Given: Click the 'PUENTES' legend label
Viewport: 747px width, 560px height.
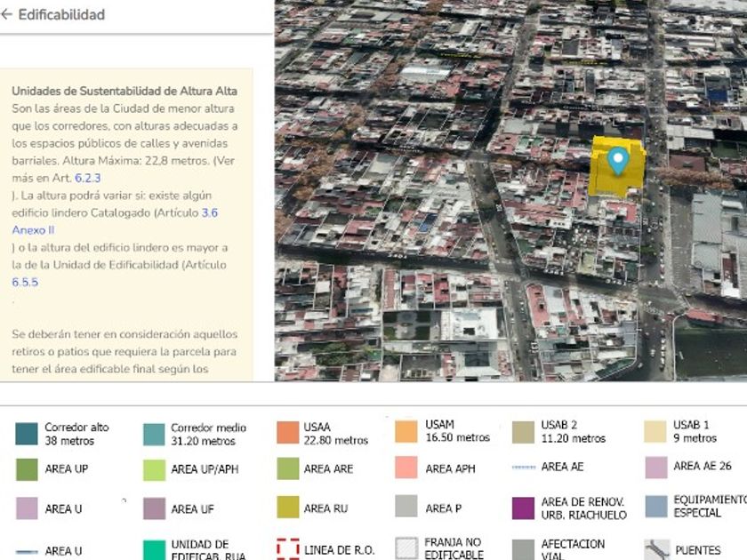Looking at the screenshot, I should 698,550.
